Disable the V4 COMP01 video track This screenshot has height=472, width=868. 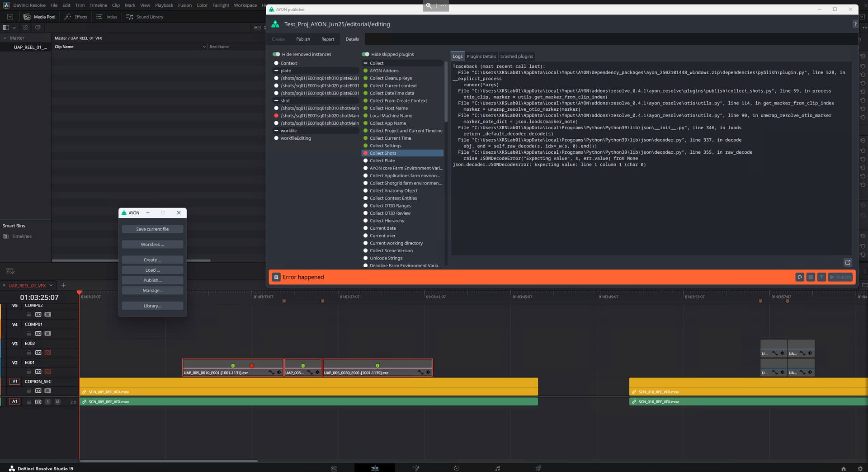pyautogui.click(x=48, y=334)
